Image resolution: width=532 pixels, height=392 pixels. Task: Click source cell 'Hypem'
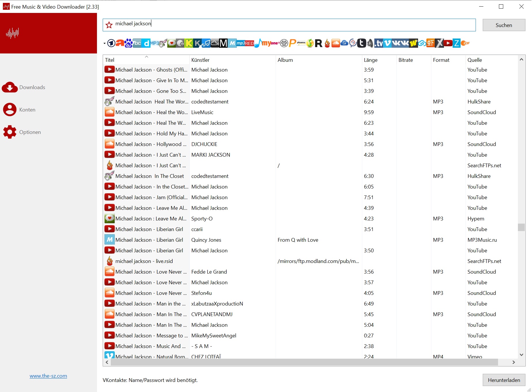pyautogui.click(x=476, y=218)
